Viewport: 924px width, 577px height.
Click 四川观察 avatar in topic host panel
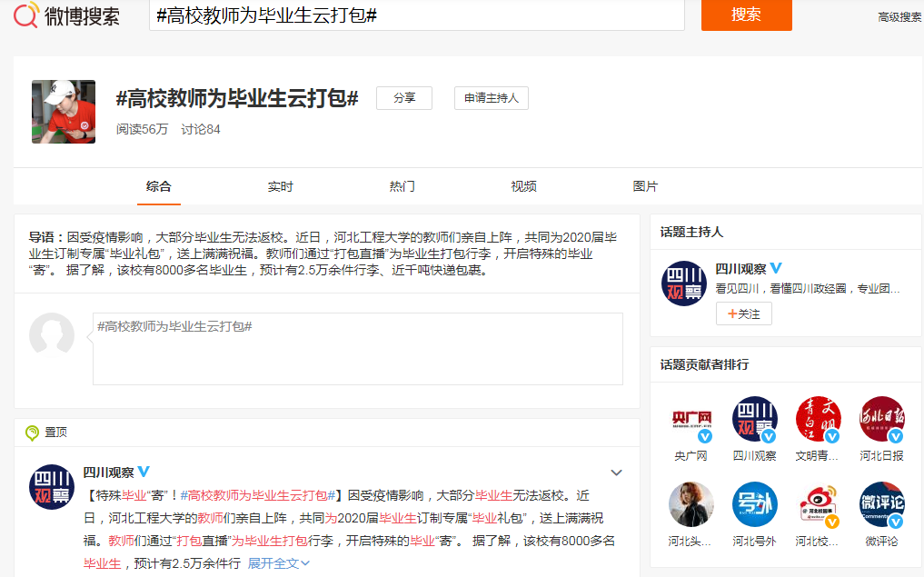(683, 284)
